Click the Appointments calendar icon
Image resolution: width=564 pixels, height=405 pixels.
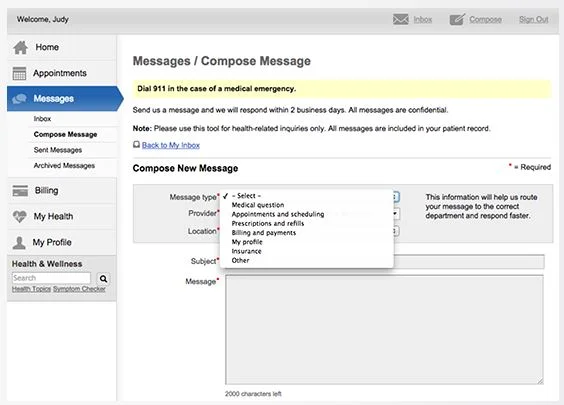(19, 73)
